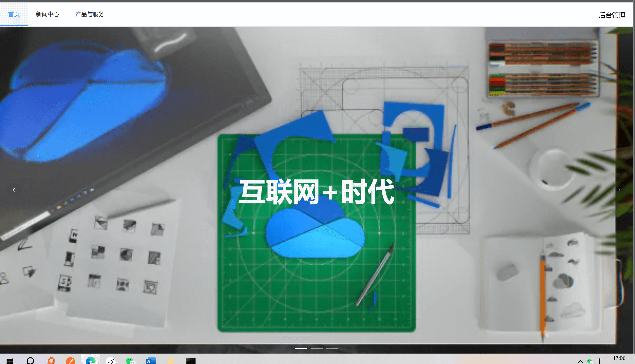This screenshot has width=635, height=364.
Task: Open Windows taskbar search
Action: coord(30,361)
